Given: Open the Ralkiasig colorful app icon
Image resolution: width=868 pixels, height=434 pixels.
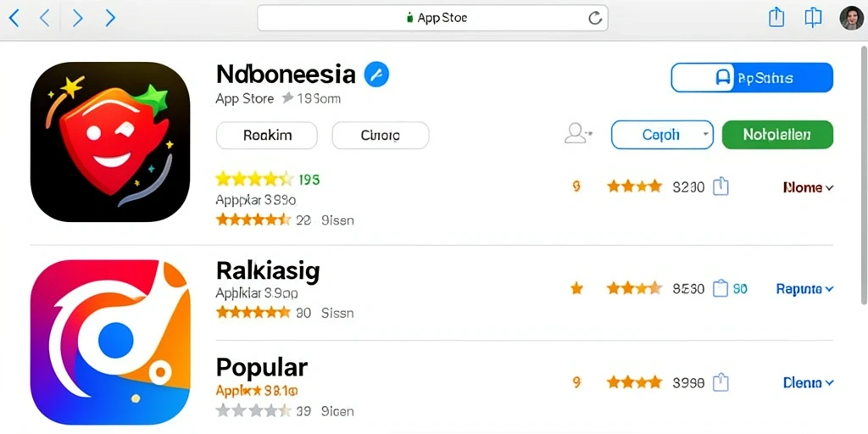Looking at the screenshot, I should [110, 342].
